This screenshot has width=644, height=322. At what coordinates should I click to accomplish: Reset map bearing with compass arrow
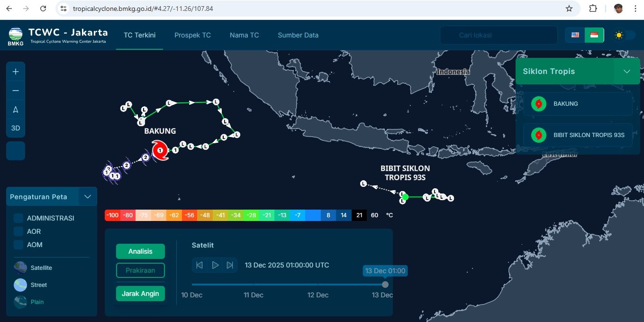(16, 110)
